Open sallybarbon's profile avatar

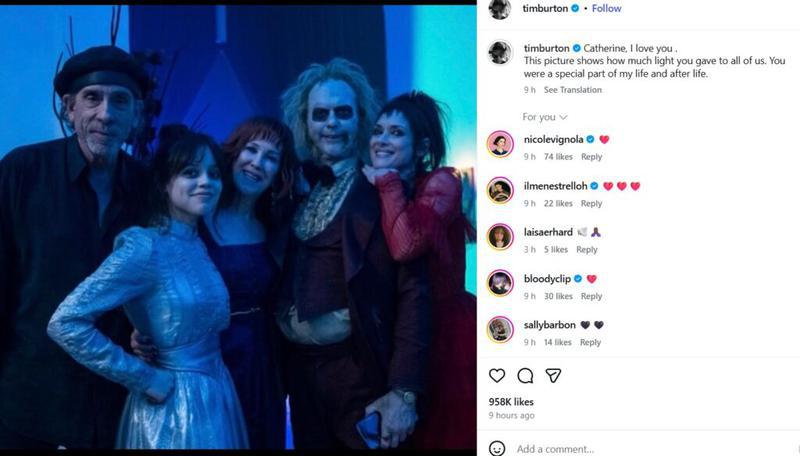[500, 330]
